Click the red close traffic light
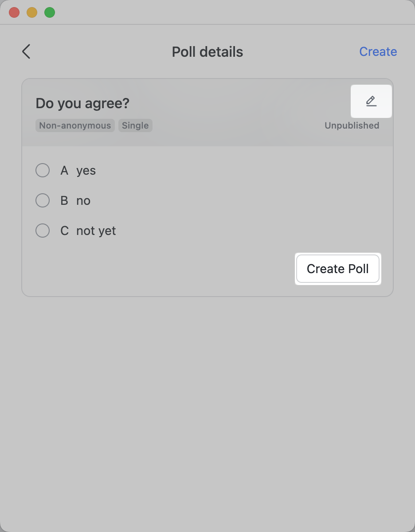This screenshot has height=532, width=415. [x=14, y=12]
